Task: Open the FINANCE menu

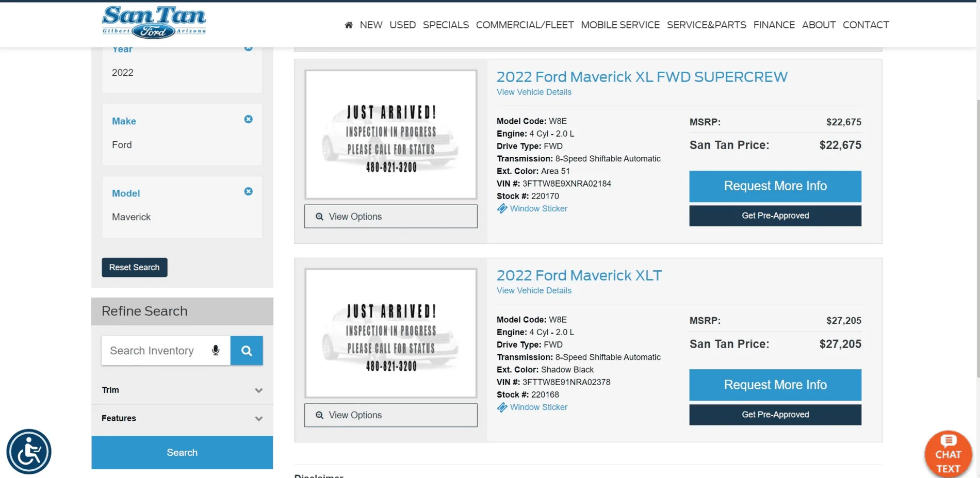Action: (x=774, y=25)
